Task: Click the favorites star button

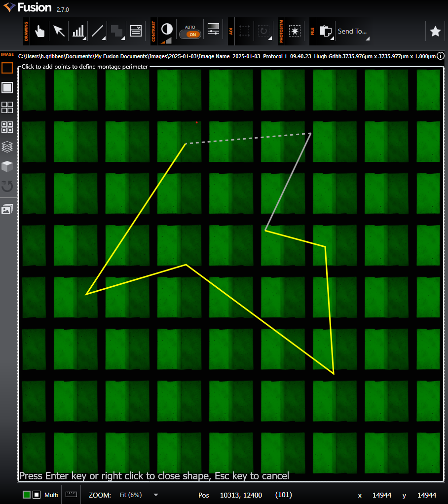Action: (435, 31)
